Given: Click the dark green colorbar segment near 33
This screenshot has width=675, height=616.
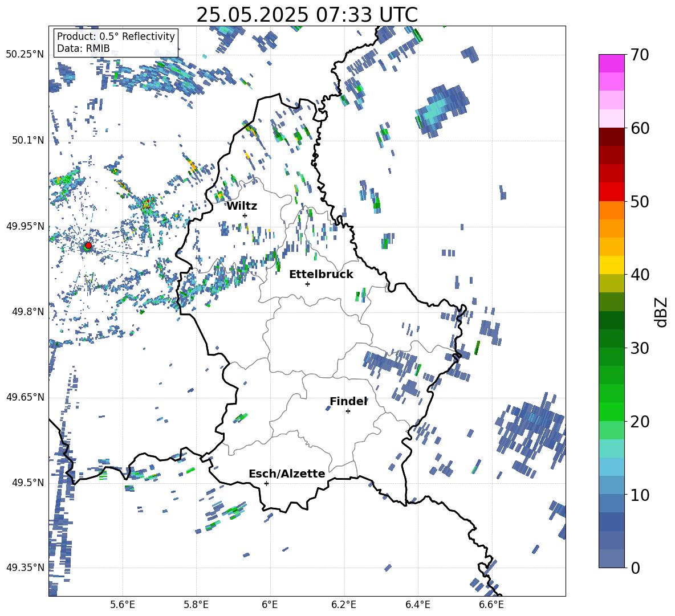Looking at the screenshot, I should click(611, 320).
